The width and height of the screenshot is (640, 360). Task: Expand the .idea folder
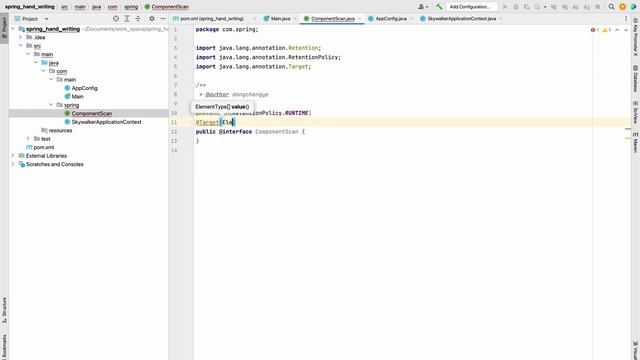20,37
